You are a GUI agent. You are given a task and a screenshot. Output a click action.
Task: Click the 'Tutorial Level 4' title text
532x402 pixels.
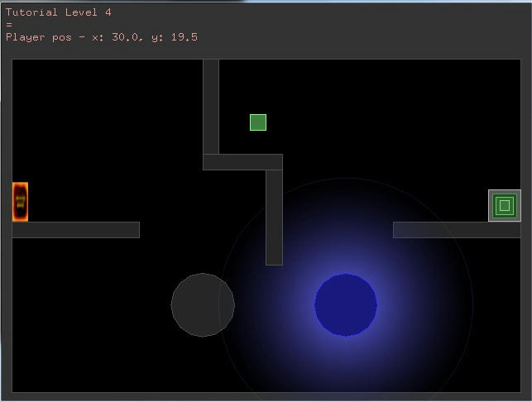click(x=59, y=12)
